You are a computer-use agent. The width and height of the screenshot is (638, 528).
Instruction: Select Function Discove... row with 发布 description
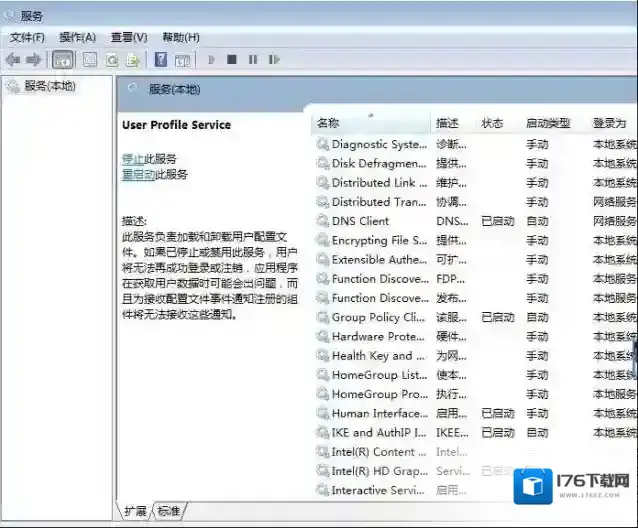pos(380,298)
